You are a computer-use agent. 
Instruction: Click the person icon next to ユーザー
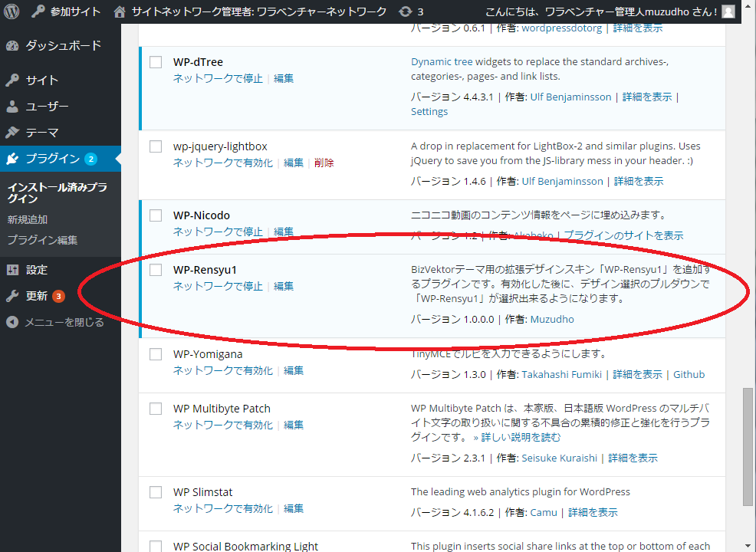coord(12,106)
